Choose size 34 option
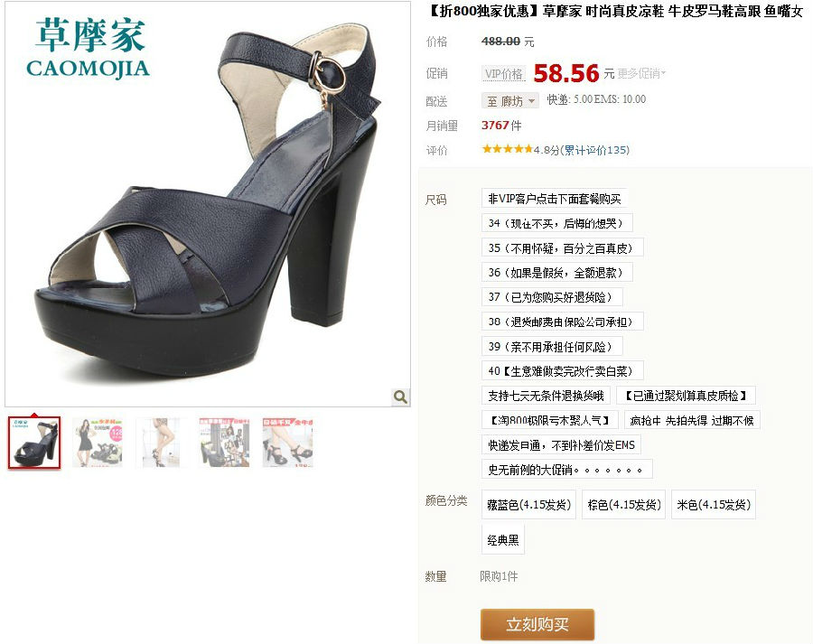Screen dimensions: 813x644 [556, 223]
